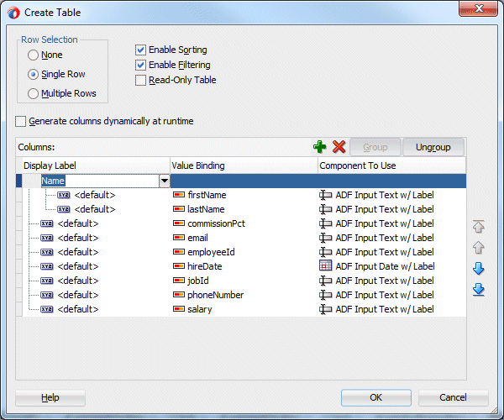The width and height of the screenshot is (504, 420).
Task: Click the input text component icon in the email row
Action: pos(325,238)
